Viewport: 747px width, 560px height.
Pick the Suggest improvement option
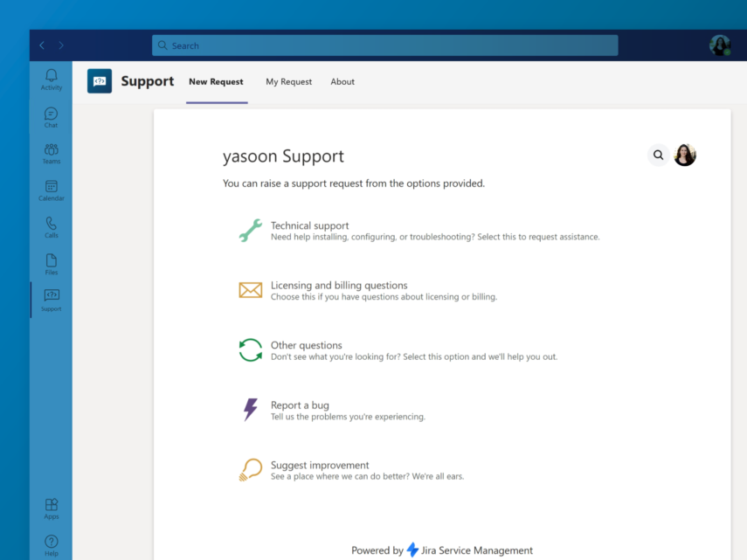tap(351, 470)
